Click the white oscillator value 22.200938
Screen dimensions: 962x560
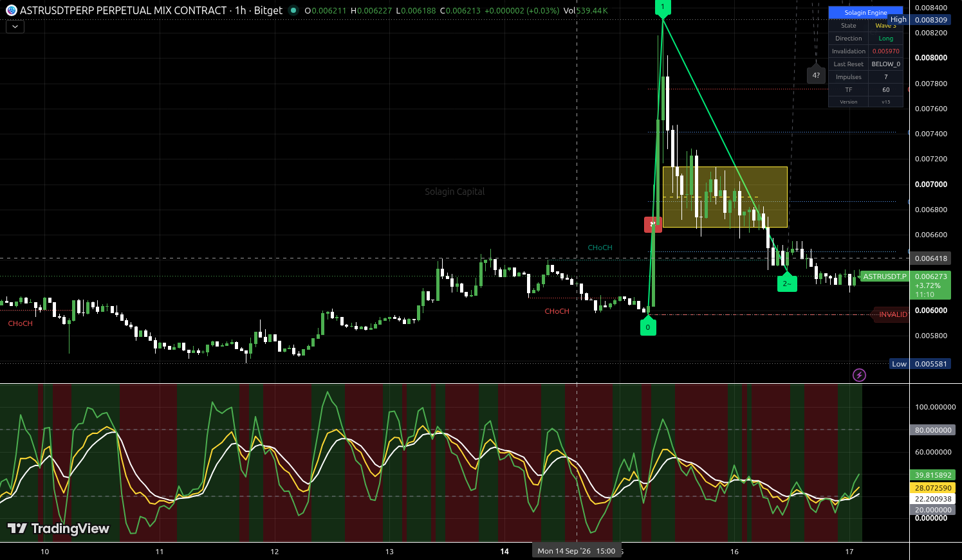(932, 499)
